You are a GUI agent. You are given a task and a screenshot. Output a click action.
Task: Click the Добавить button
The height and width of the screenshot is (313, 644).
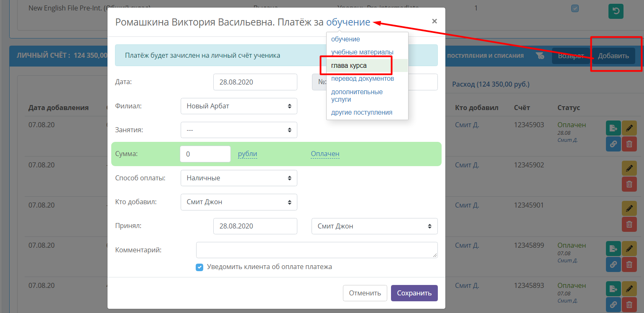pos(613,56)
